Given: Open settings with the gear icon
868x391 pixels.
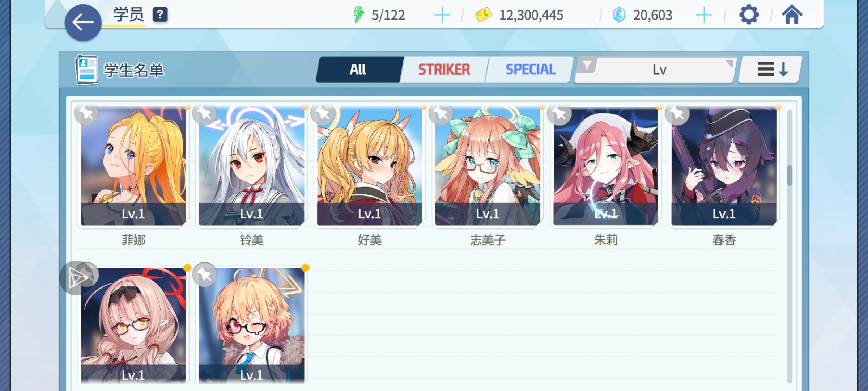Looking at the screenshot, I should click(x=749, y=15).
